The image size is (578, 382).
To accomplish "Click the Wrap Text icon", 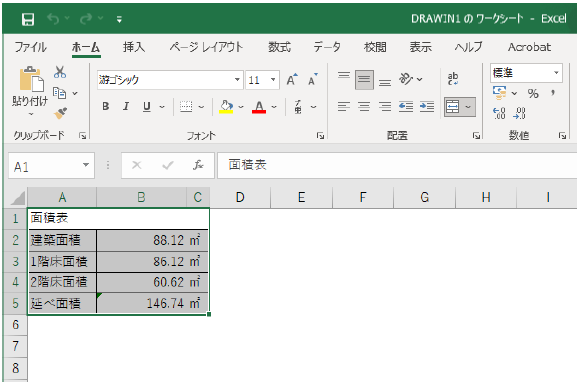I will pos(453,79).
